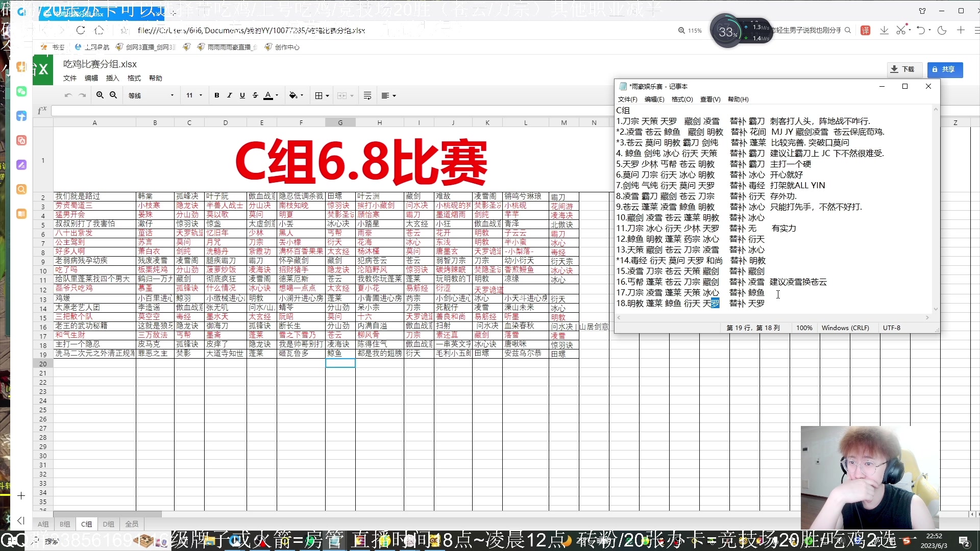Click the wrap text icon

pos(367,95)
